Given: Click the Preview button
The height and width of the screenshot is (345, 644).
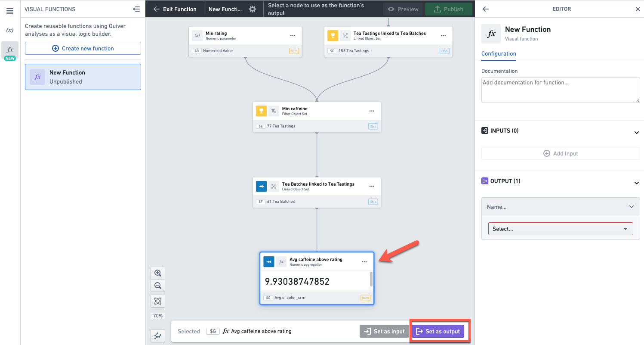Looking at the screenshot, I should 403,9.
